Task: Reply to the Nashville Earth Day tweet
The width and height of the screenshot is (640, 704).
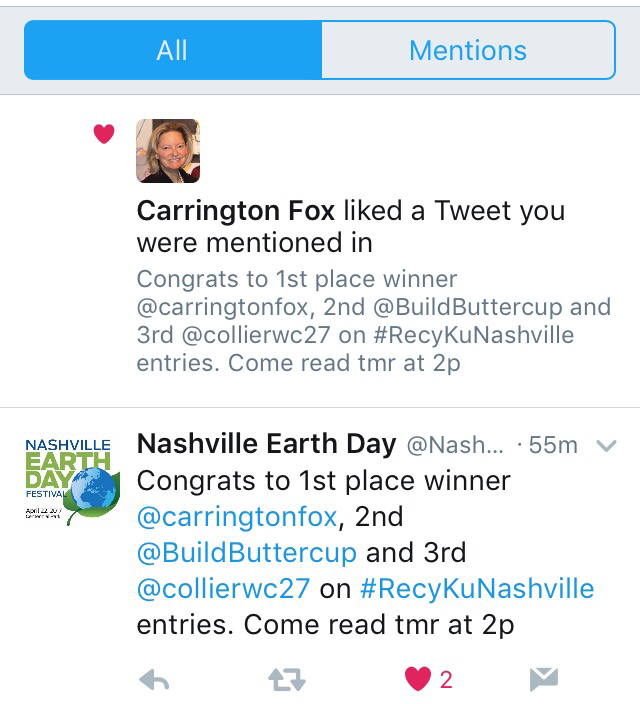Action: (153, 680)
